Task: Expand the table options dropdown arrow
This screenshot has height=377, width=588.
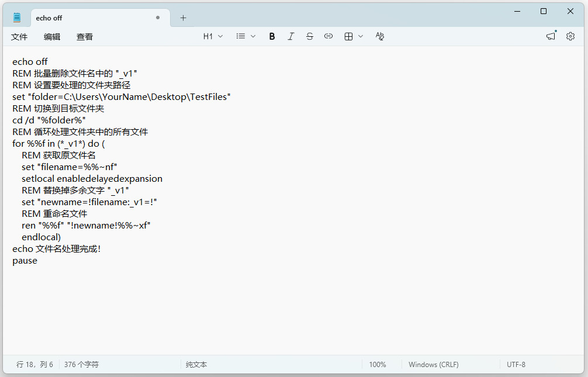Action: click(x=361, y=36)
